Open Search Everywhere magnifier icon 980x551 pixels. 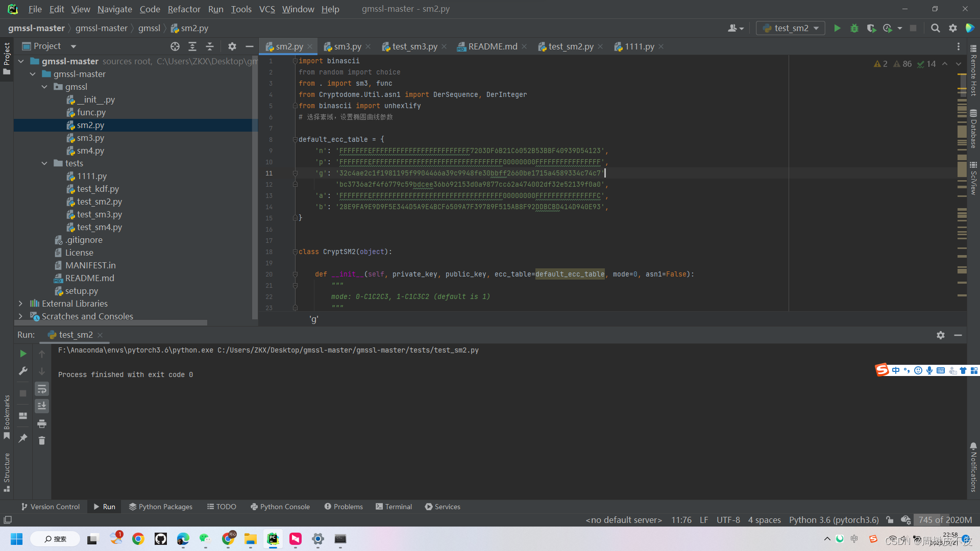(936, 28)
